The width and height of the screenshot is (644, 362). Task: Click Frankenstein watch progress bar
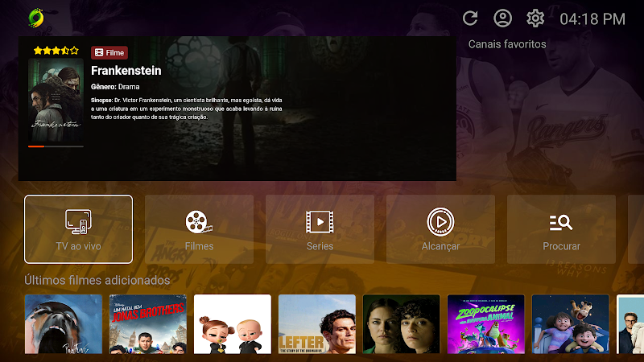click(56, 146)
